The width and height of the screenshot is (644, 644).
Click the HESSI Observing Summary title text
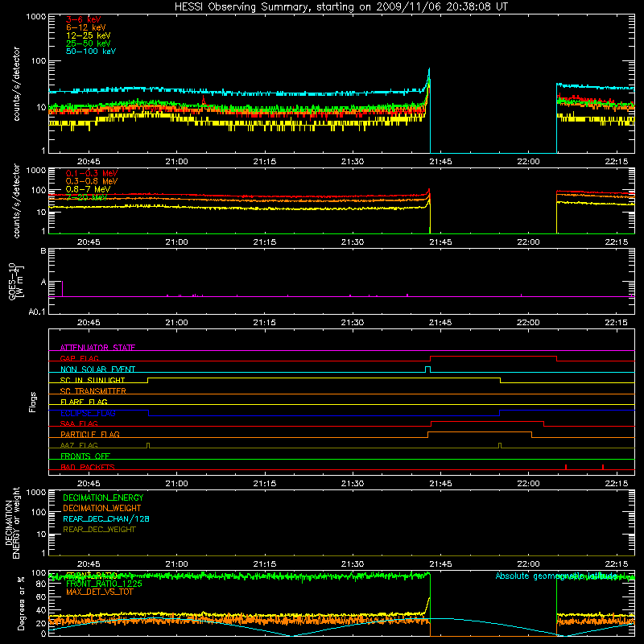(341, 7)
